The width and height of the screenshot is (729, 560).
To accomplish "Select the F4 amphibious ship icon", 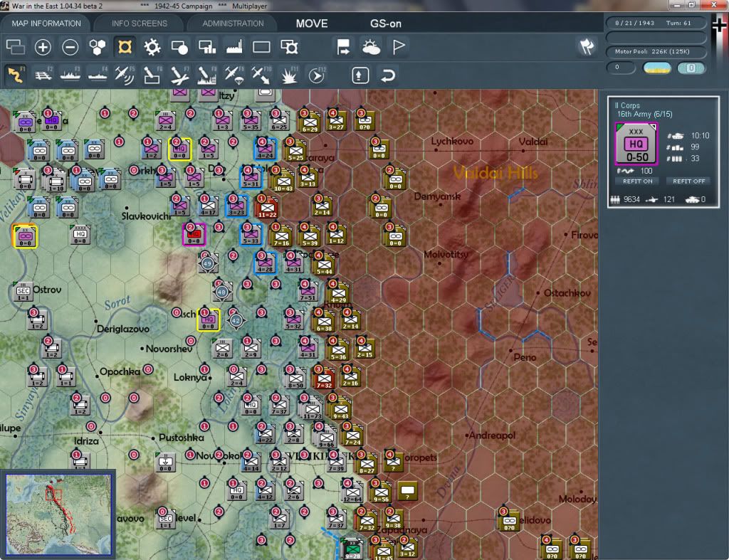I will click(x=98, y=75).
